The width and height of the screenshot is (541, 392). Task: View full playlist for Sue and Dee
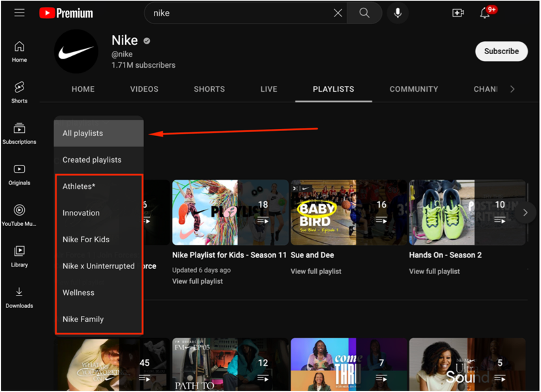[315, 272]
